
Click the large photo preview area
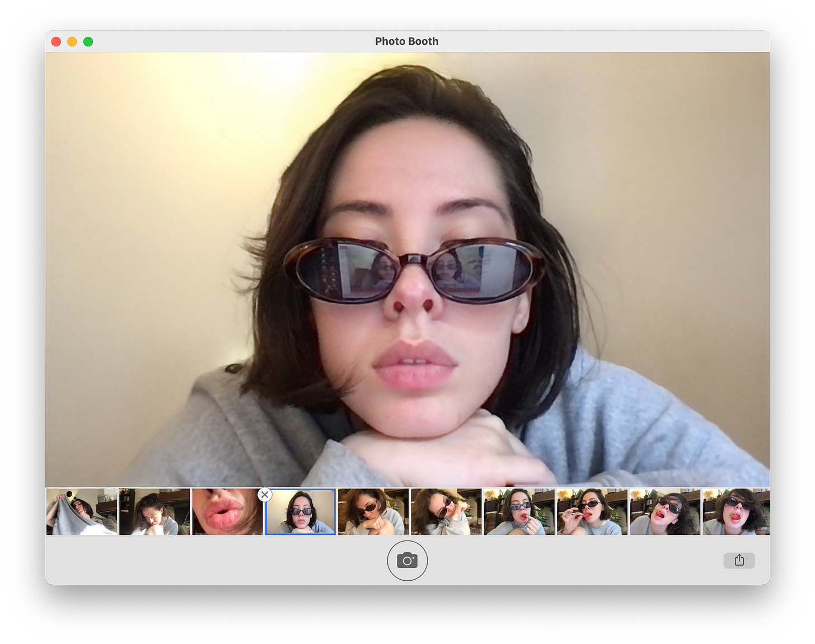click(x=407, y=269)
